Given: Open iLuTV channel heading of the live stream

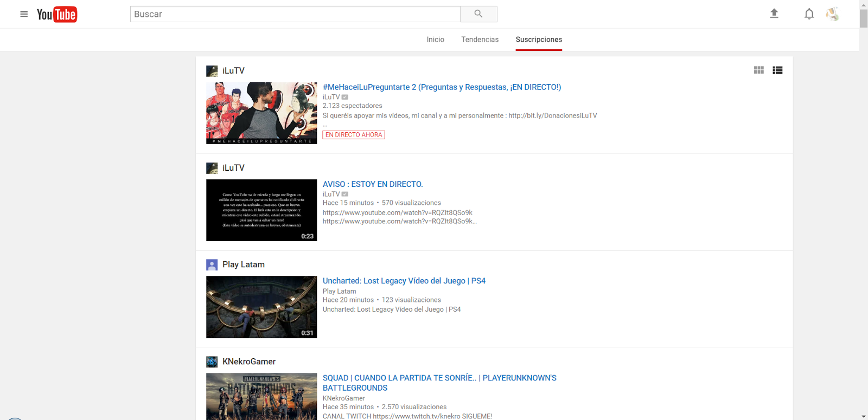Looking at the screenshot, I should click(x=233, y=71).
